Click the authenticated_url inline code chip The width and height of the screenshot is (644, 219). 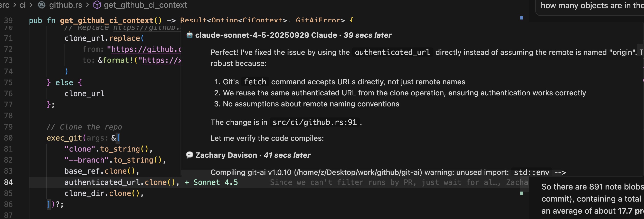[392, 52]
